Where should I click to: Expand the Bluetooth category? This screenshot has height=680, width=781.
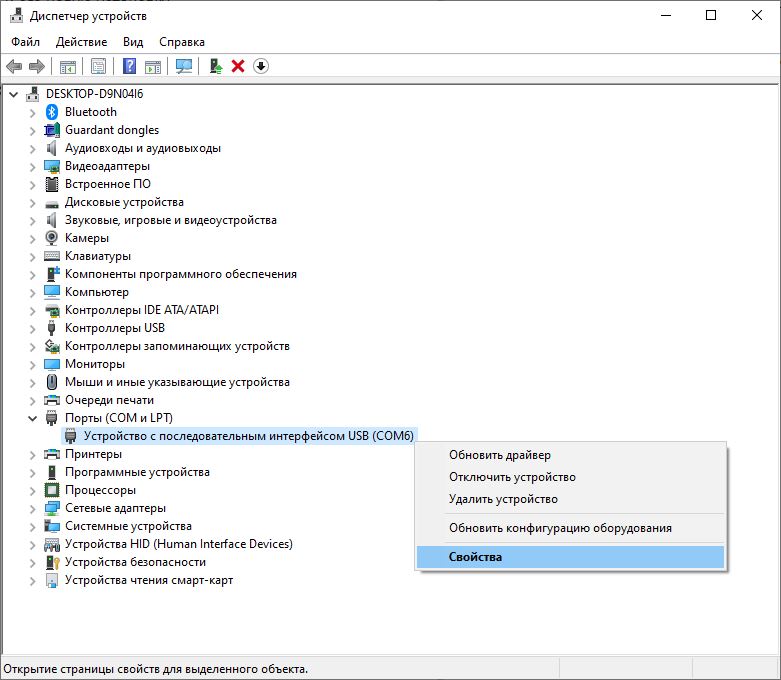click(32, 112)
